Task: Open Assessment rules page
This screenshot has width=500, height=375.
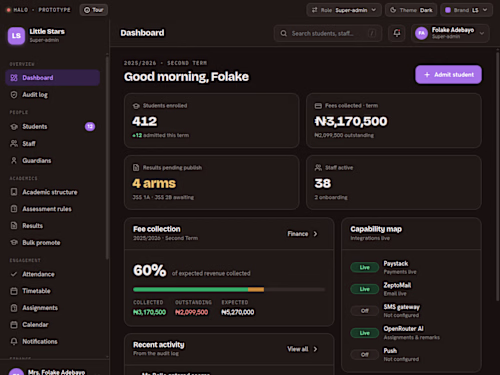Action: coord(52,209)
